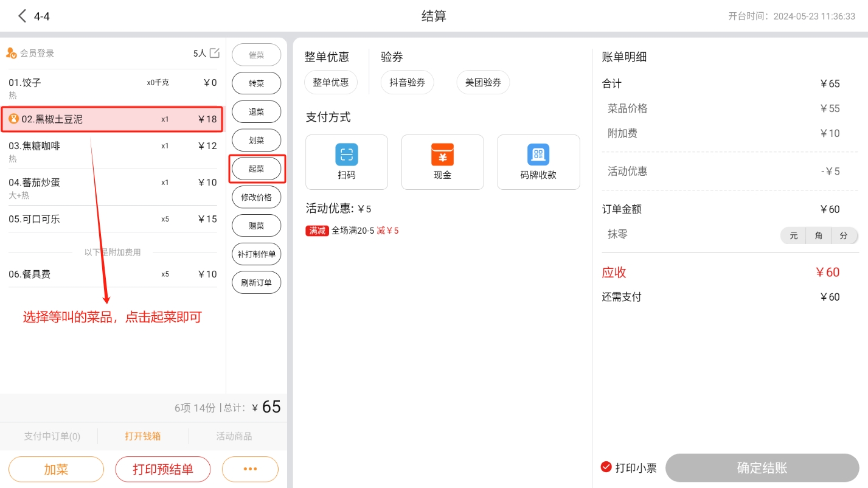The image size is (868, 488).
Task: Select the QR plate payment icon
Action: pos(538,155)
